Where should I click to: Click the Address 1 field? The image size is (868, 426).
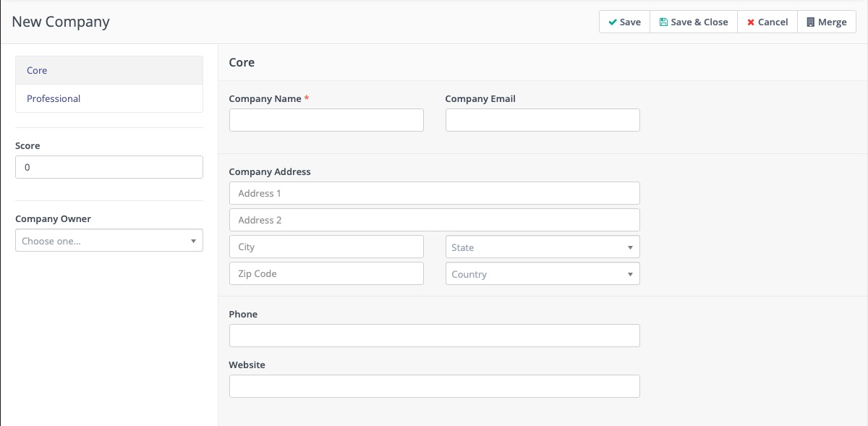[434, 192]
